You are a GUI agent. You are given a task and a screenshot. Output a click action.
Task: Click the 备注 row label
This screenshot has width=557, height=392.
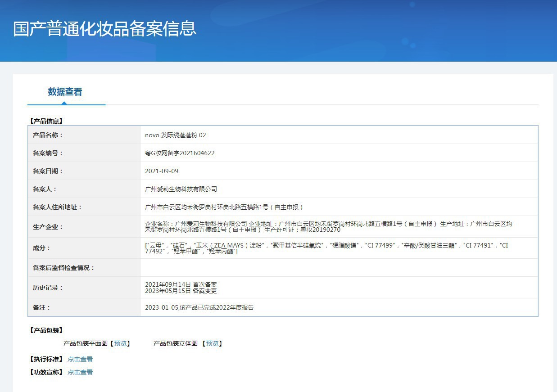pos(42,307)
